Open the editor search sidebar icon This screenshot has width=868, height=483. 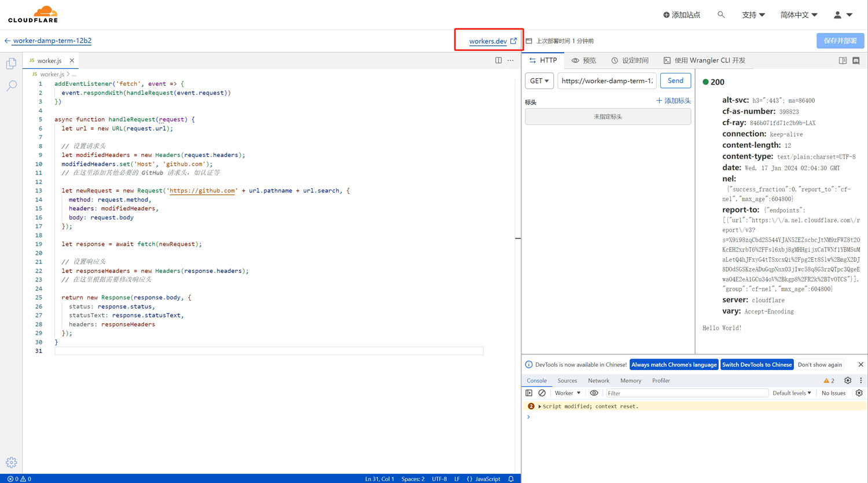[11, 86]
